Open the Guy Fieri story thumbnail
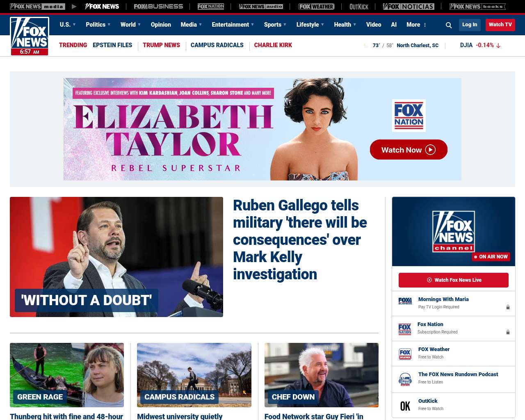525x420 pixels. coord(321,375)
